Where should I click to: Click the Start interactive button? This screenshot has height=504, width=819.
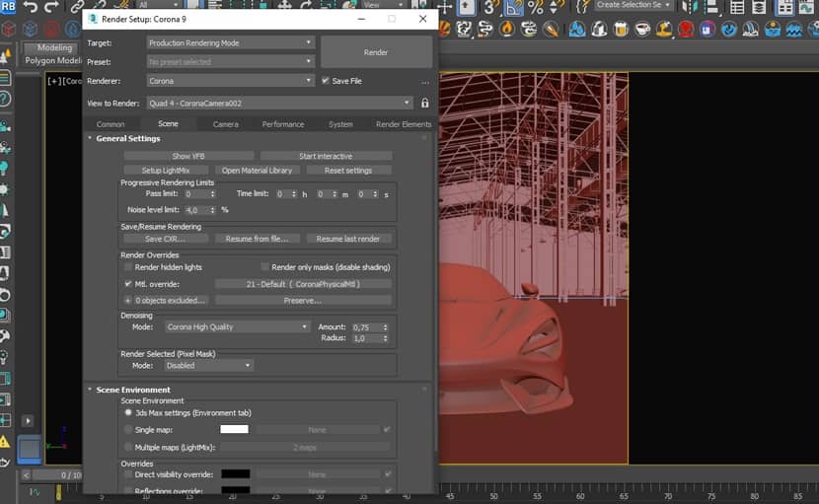326,156
